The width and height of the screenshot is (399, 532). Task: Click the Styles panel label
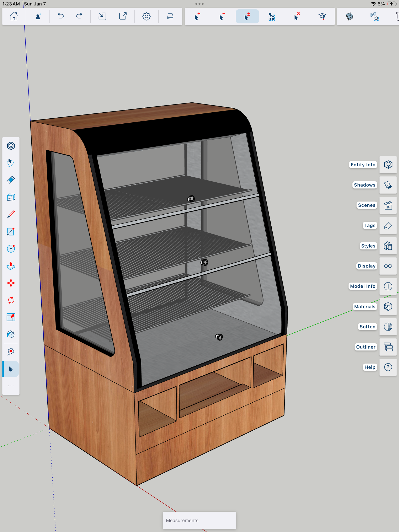[368, 246]
